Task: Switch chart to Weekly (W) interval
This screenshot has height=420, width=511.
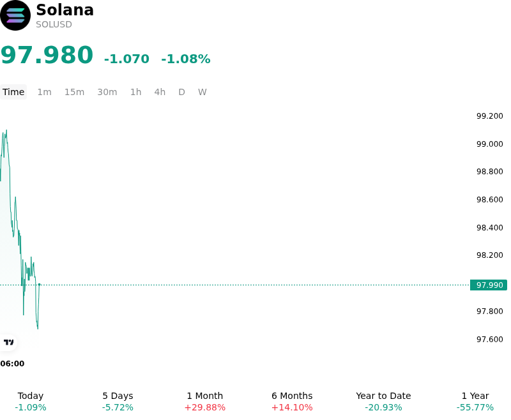Action: [x=202, y=92]
